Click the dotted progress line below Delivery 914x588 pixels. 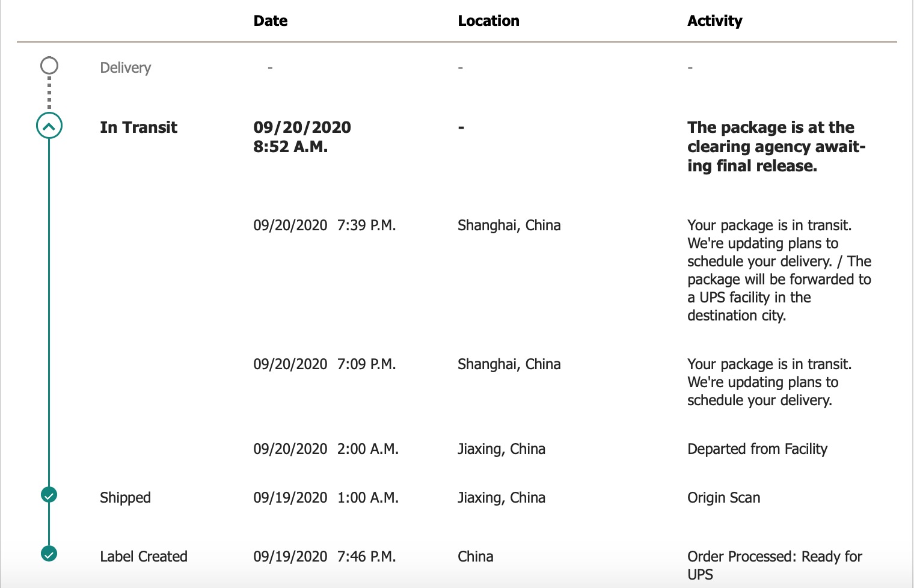49,93
